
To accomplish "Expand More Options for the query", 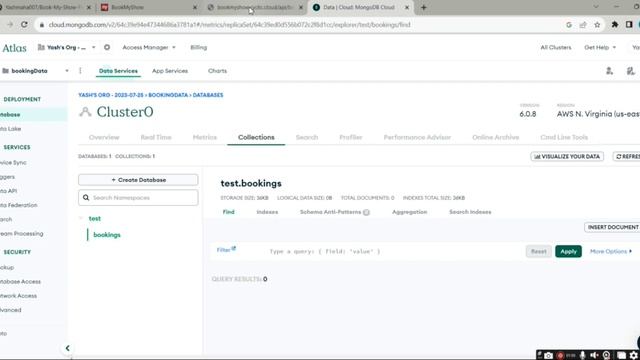I will tap(611, 251).
